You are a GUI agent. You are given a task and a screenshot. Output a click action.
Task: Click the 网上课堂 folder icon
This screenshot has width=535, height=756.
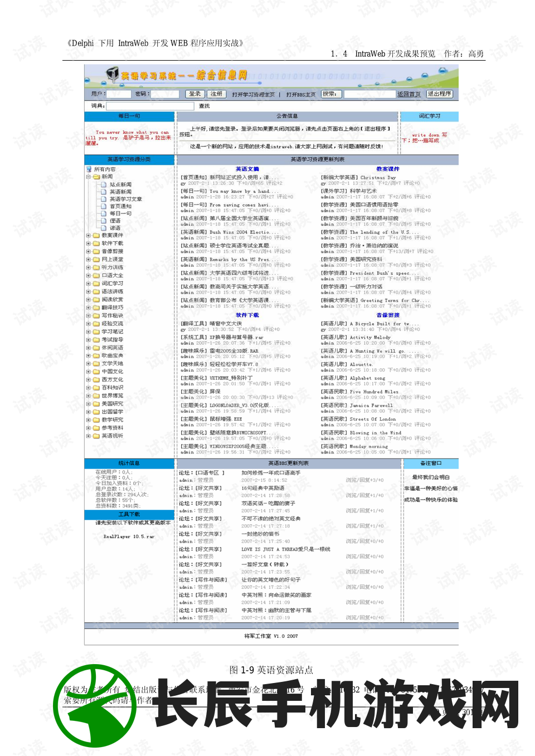[96, 259]
